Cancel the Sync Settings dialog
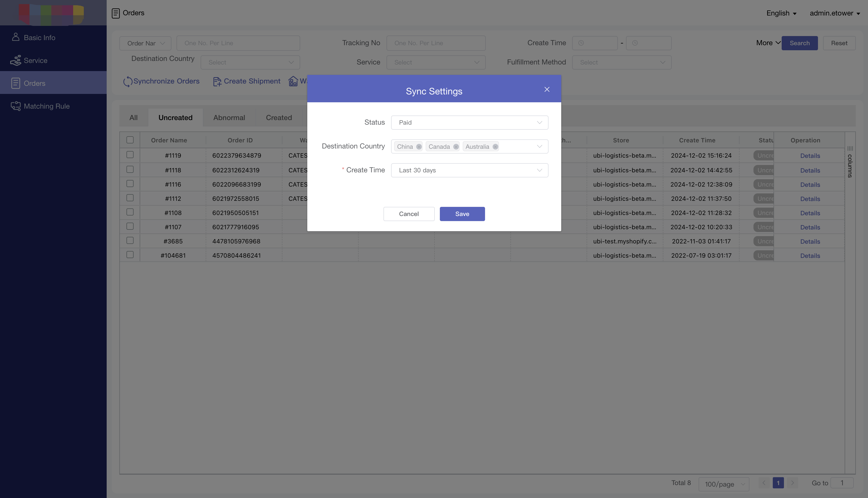This screenshot has height=498, width=868. click(409, 214)
